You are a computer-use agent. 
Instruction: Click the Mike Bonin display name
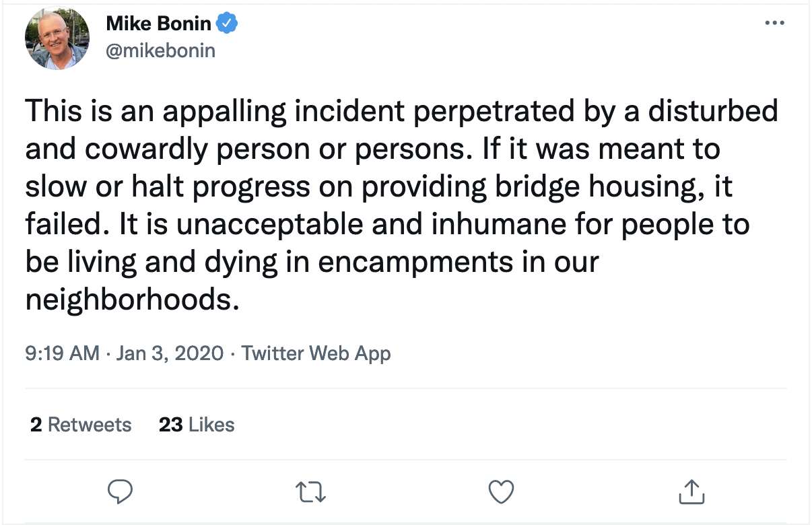pyautogui.click(x=159, y=25)
